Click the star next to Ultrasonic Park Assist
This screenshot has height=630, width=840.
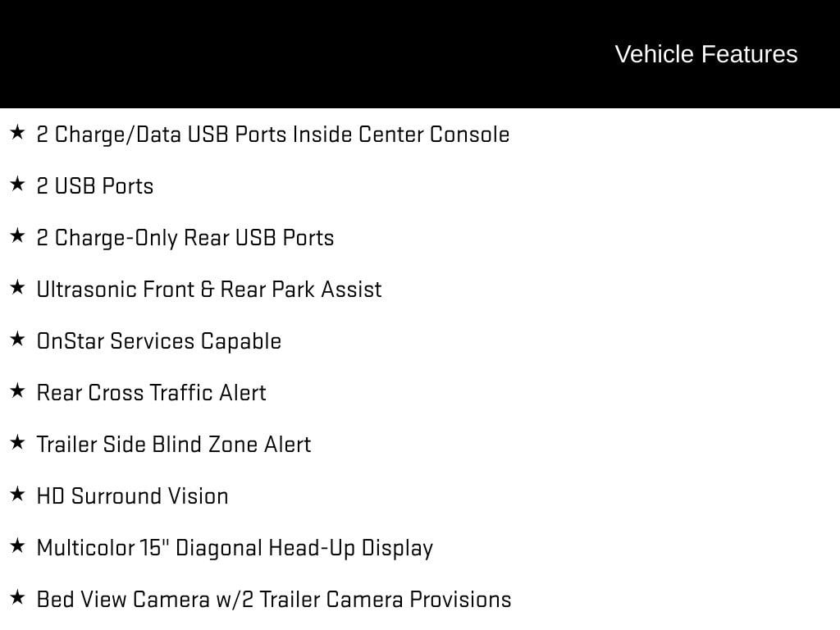click(17, 287)
